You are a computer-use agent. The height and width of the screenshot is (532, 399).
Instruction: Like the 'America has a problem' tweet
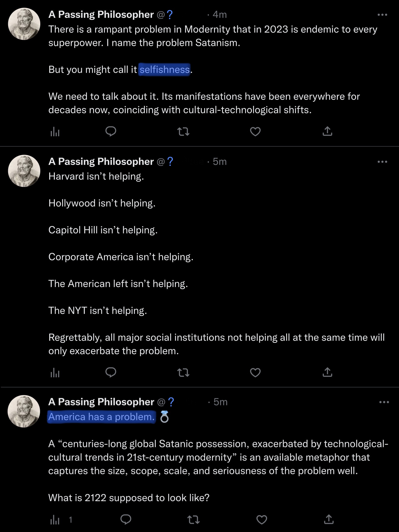[x=262, y=520]
